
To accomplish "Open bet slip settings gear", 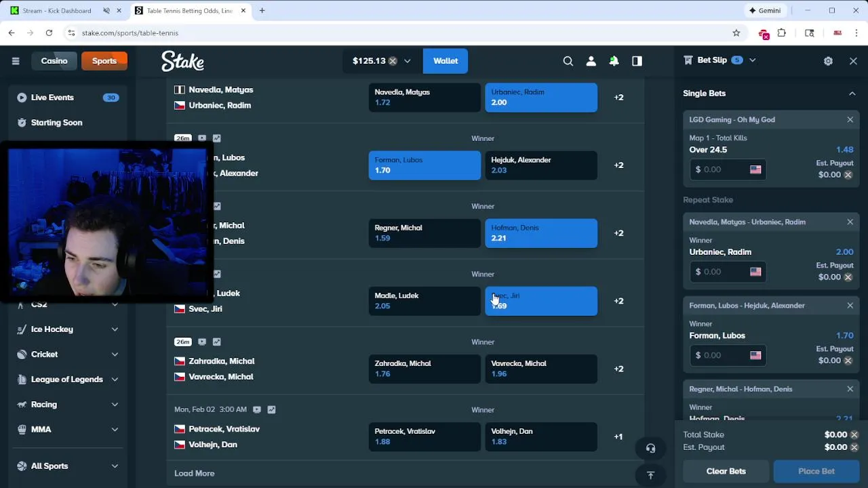I will (828, 61).
